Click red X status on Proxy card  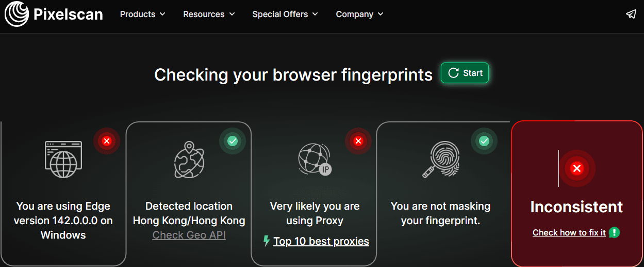click(358, 141)
